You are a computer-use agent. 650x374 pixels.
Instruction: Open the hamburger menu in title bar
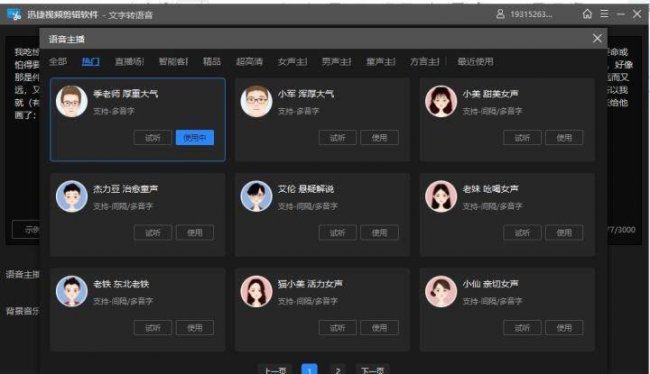click(x=604, y=14)
